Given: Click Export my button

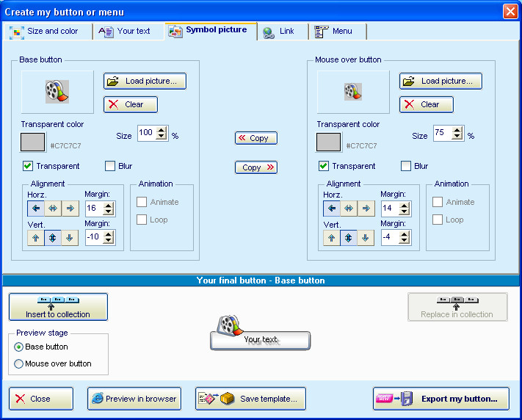Looking at the screenshot, I should pyautogui.click(x=441, y=399).
